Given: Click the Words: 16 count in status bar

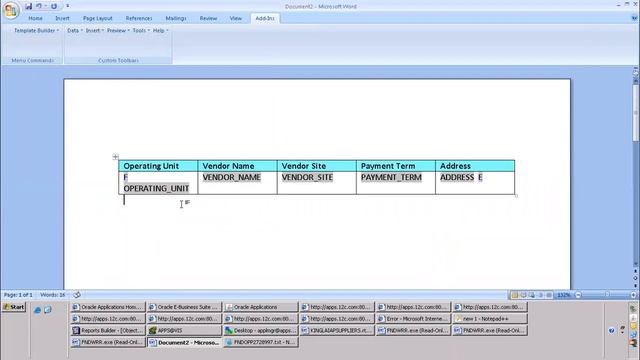Looking at the screenshot, I should 53,295.
